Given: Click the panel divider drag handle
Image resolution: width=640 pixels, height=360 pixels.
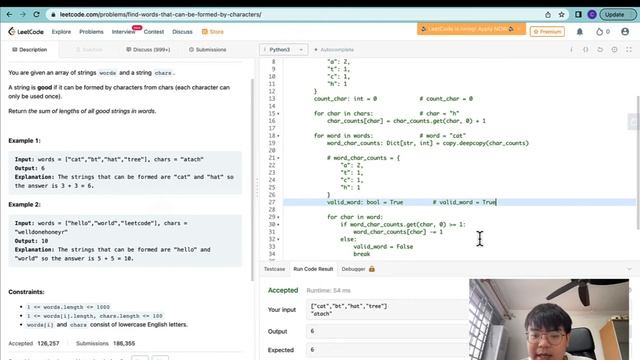Looking at the screenshot, I should click(x=257, y=188).
